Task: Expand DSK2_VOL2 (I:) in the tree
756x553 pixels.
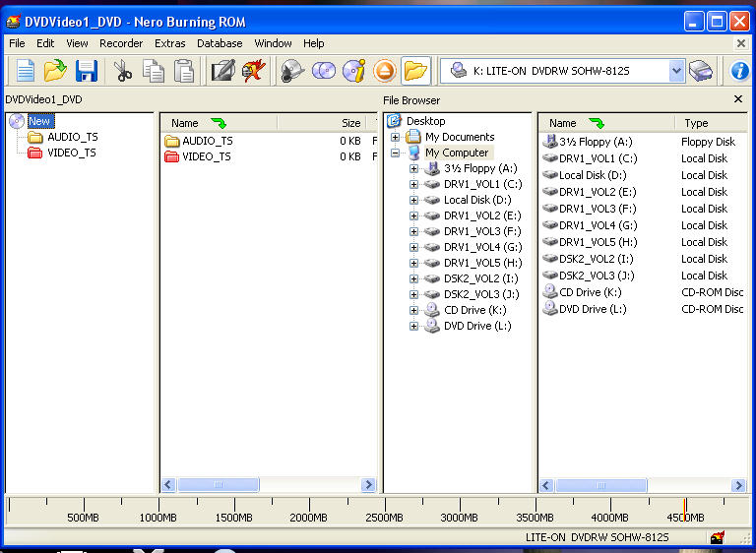Action: [413, 278]
